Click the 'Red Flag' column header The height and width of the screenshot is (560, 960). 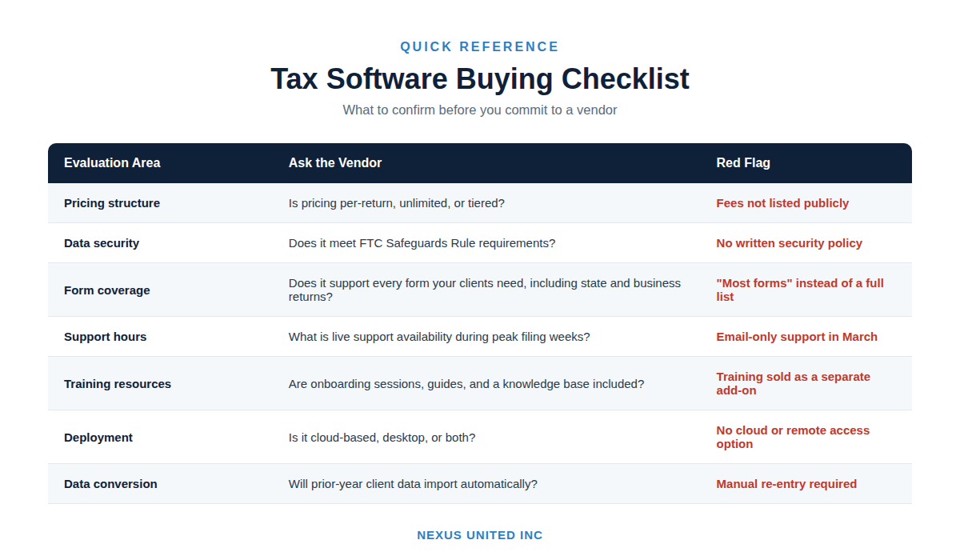point(743,162)
